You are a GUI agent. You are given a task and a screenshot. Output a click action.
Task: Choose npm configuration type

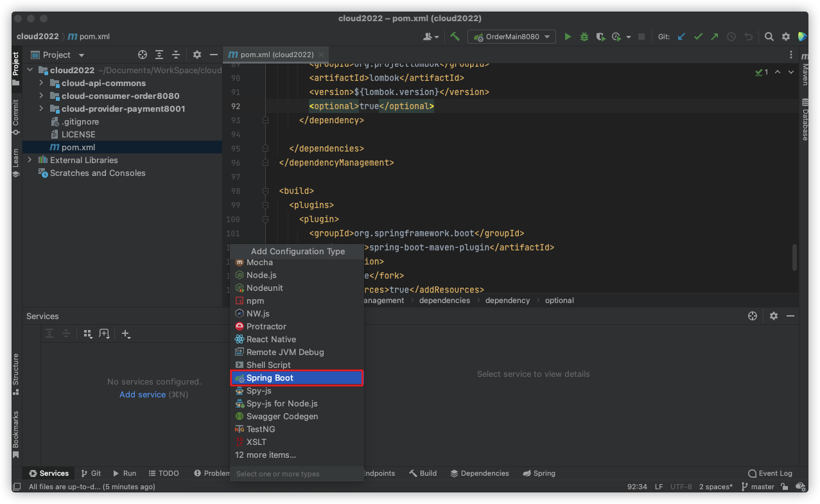click(x=297, y=300)
